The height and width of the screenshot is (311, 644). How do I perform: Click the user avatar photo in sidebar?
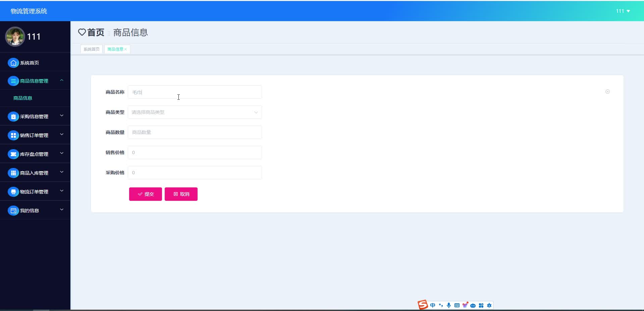click(x=15, y=37)
